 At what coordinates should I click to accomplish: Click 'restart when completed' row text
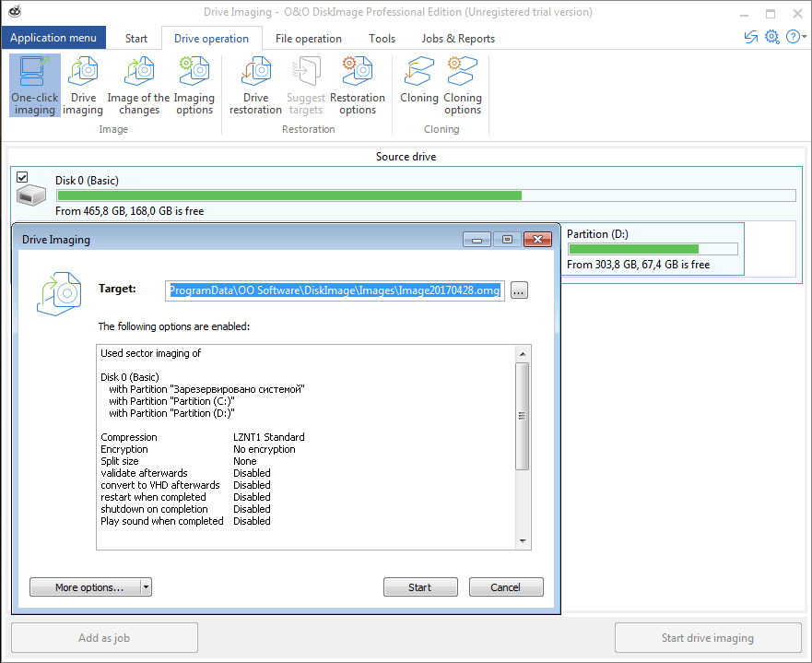coord(153,497)
